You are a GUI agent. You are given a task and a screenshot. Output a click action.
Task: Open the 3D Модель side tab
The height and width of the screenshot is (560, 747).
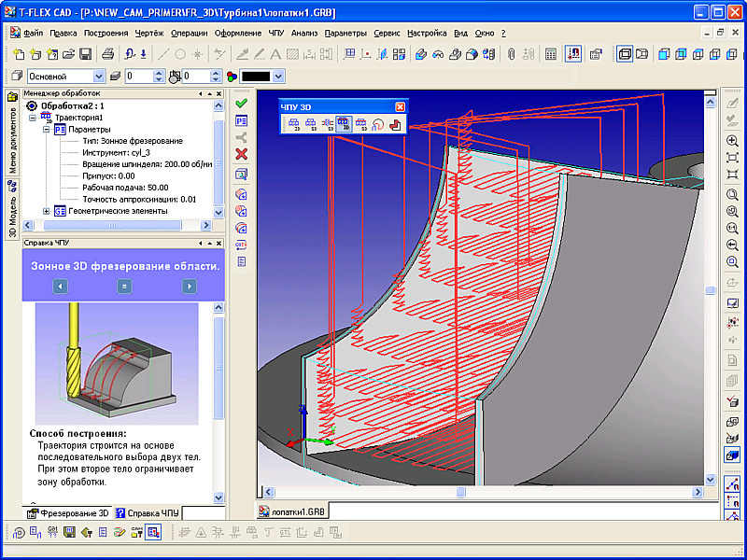[12, 208]
